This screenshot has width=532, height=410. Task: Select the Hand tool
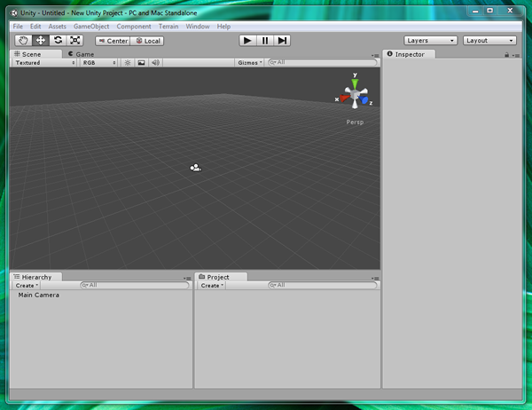click(23, 41)
